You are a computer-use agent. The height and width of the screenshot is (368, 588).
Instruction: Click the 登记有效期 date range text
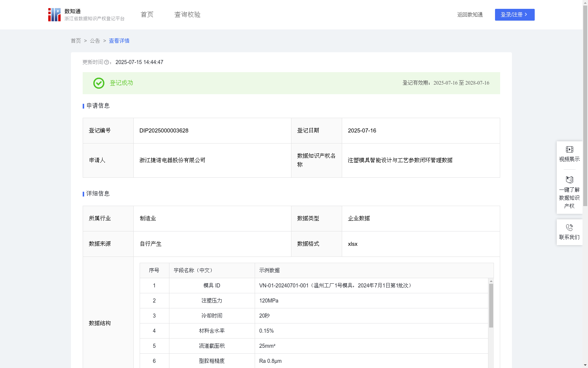pyautogui.click(x=446, y=83)
